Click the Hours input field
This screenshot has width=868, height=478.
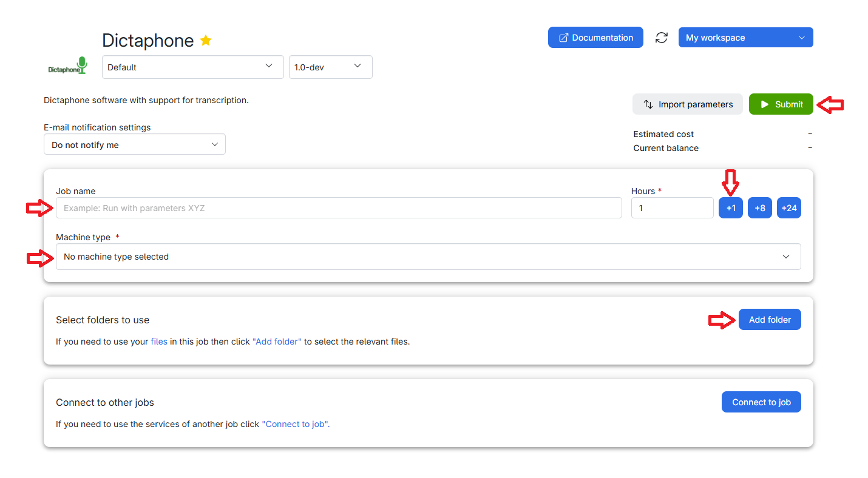point(671,208)
